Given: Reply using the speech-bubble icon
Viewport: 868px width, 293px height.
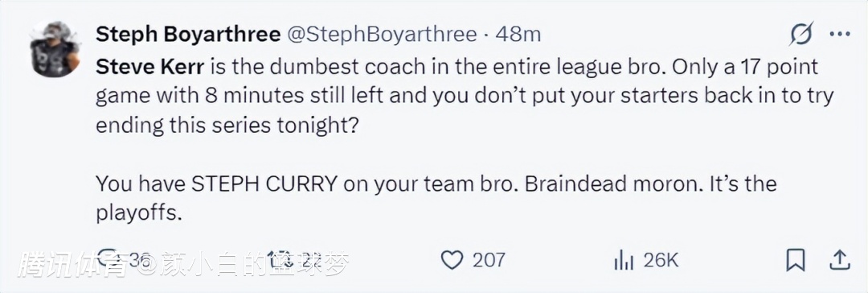Looking at the screenshot, I should click(108, 258).
